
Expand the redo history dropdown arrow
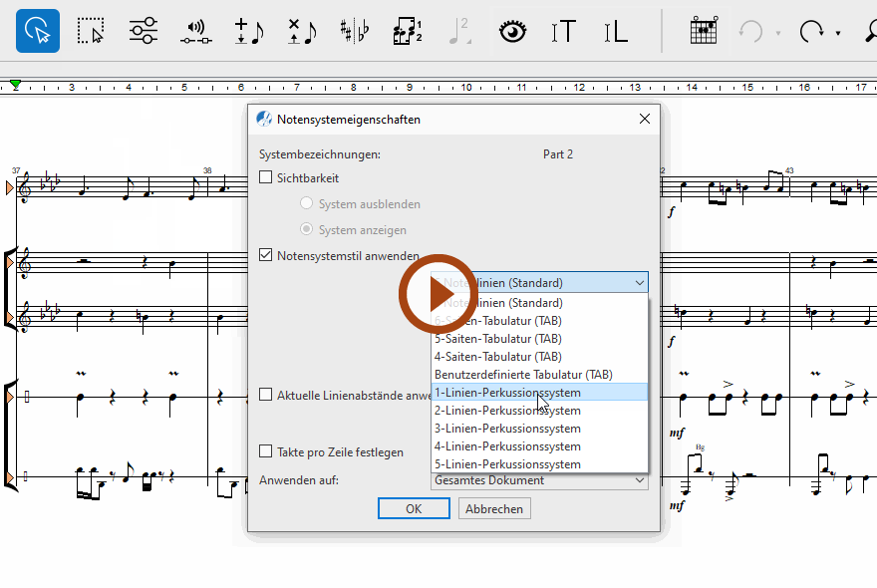point(838,33)
